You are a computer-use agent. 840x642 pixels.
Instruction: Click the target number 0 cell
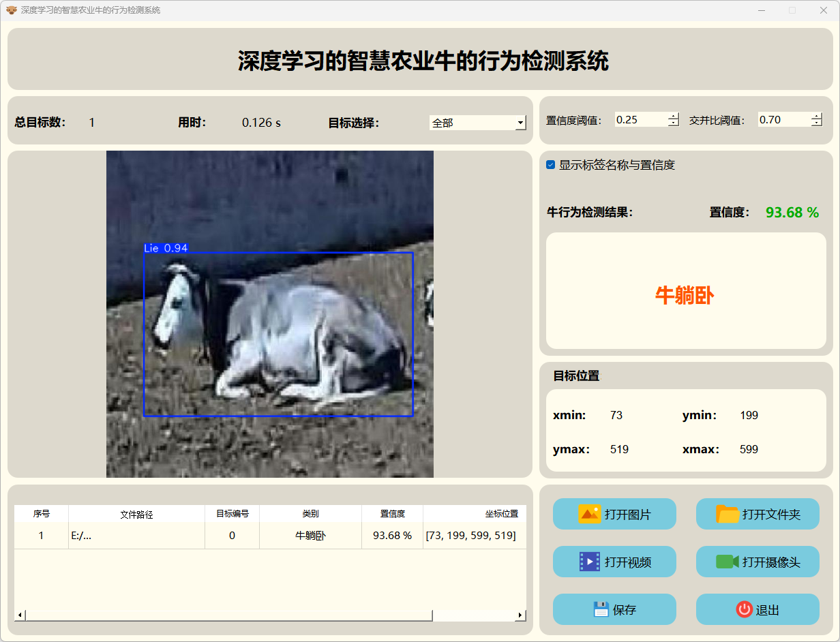click(232, 536)
